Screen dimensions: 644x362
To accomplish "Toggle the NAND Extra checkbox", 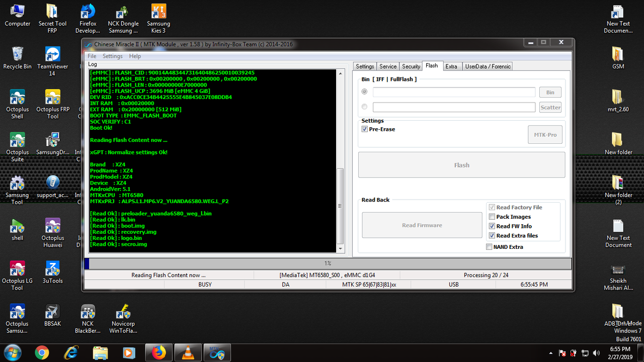I will pos(489,247).
